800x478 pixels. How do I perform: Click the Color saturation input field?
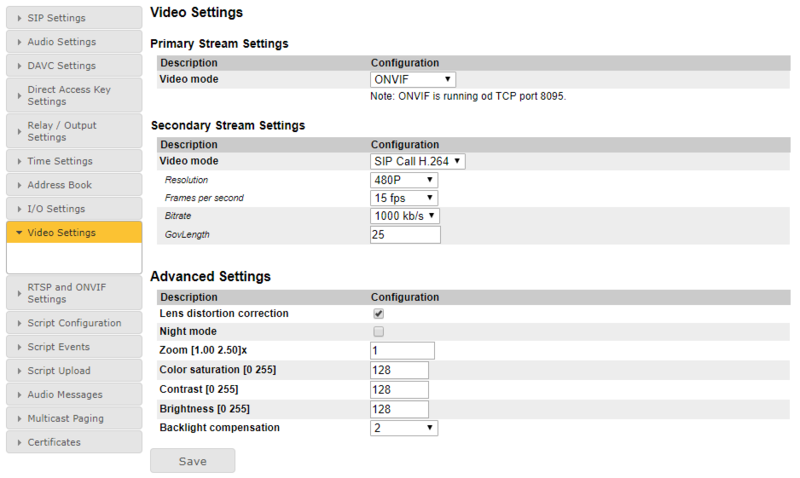399,370
